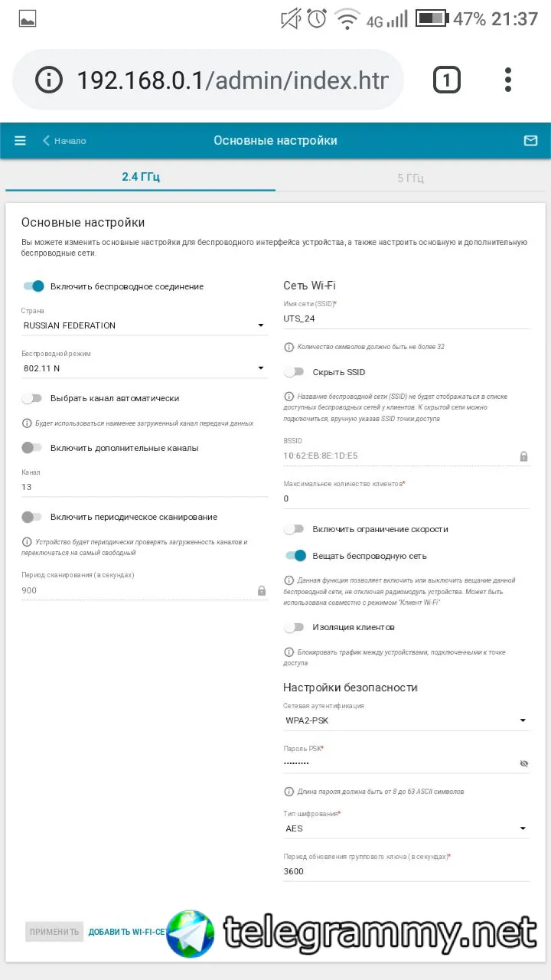Click the Применить button
The image size is (551, 980).
54,932
